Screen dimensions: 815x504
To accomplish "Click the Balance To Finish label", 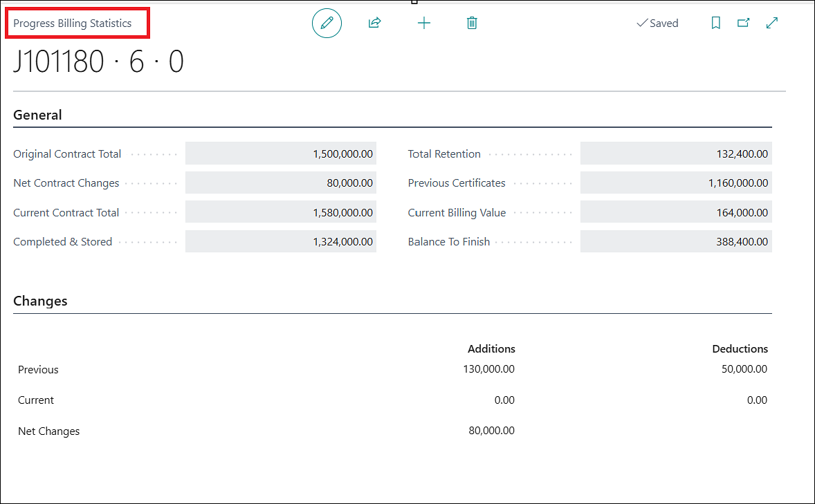I will point(448,241).
